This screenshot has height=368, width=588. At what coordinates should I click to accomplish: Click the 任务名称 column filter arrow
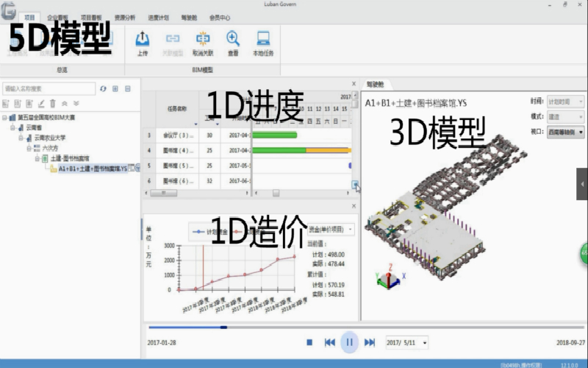click(x=196, y=124)
